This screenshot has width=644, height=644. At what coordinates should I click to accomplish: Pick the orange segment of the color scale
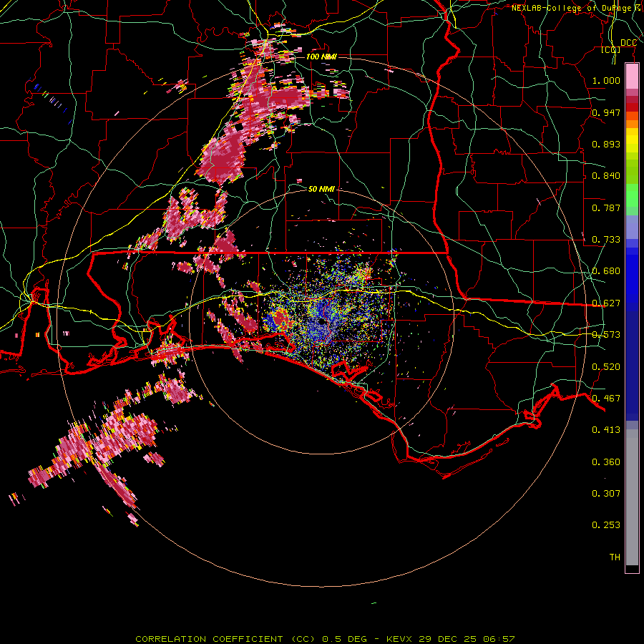(x=632, y=124)
